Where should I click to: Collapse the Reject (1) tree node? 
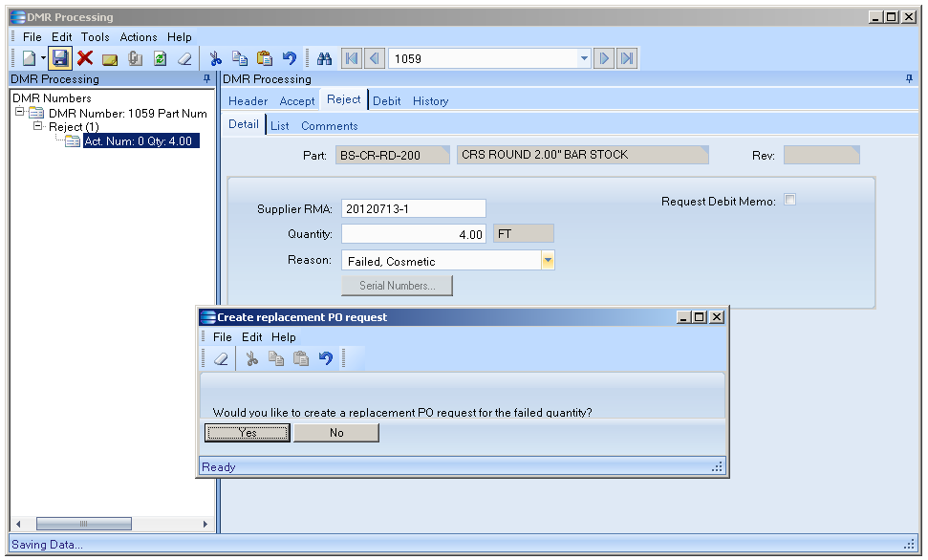pos(38,125)
